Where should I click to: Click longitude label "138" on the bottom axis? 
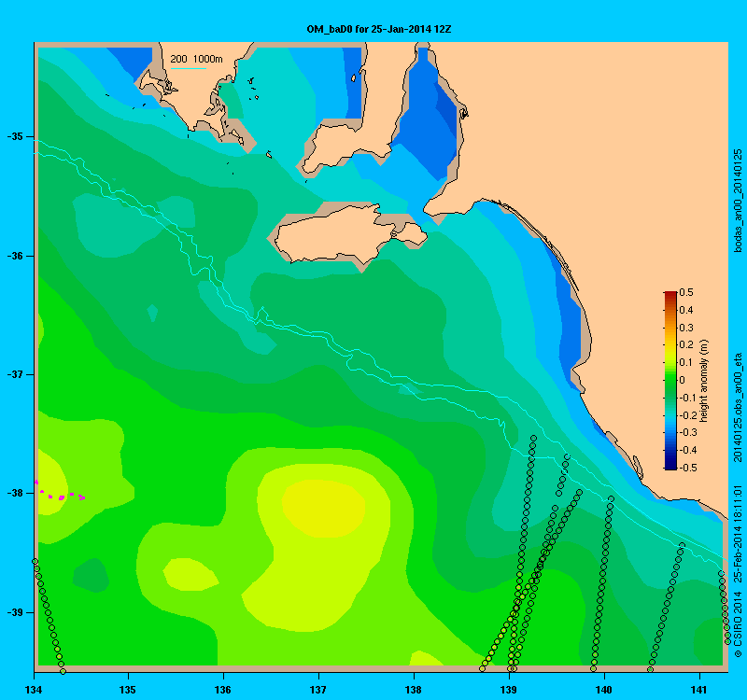click(414, 690)
